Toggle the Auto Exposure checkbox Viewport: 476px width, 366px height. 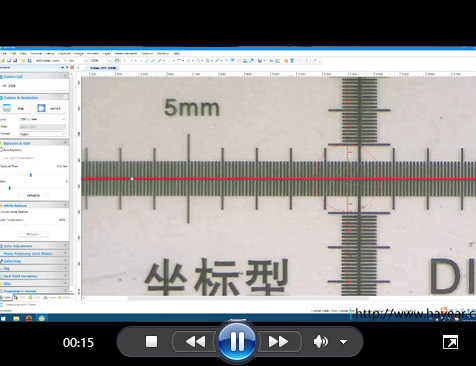pyautogui.click(x=1, y=150)
